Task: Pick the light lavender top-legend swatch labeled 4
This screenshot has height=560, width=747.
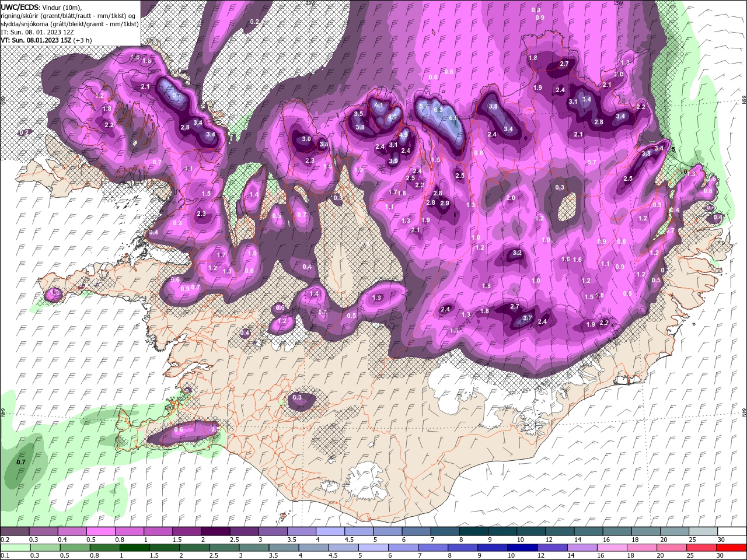Action: tap(330, 531)
